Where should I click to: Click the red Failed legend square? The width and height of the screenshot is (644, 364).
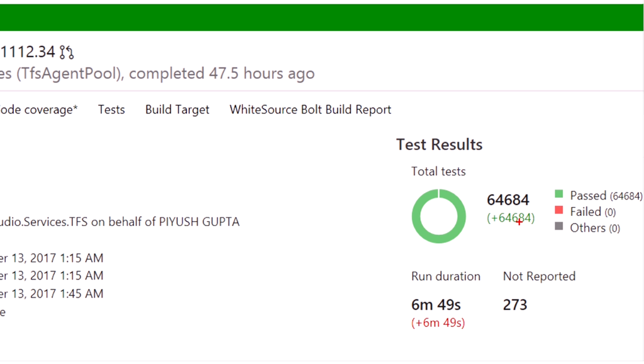click(x=559, y=211)
